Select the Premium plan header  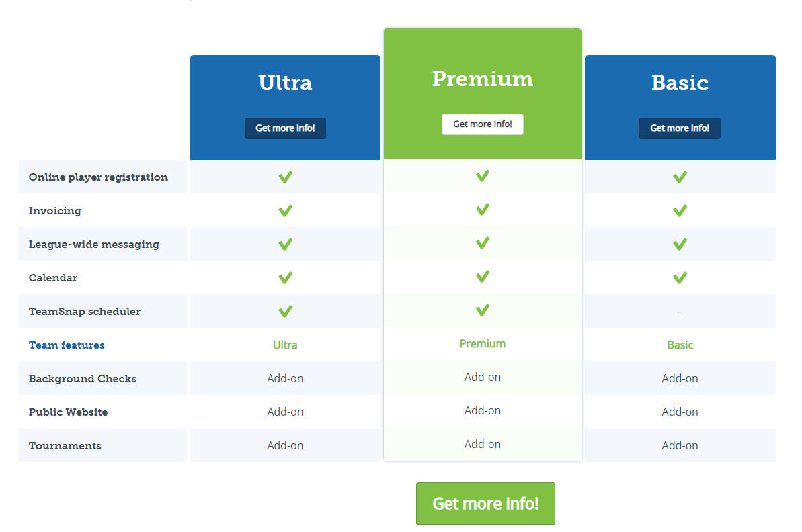[x=482, y=79]
